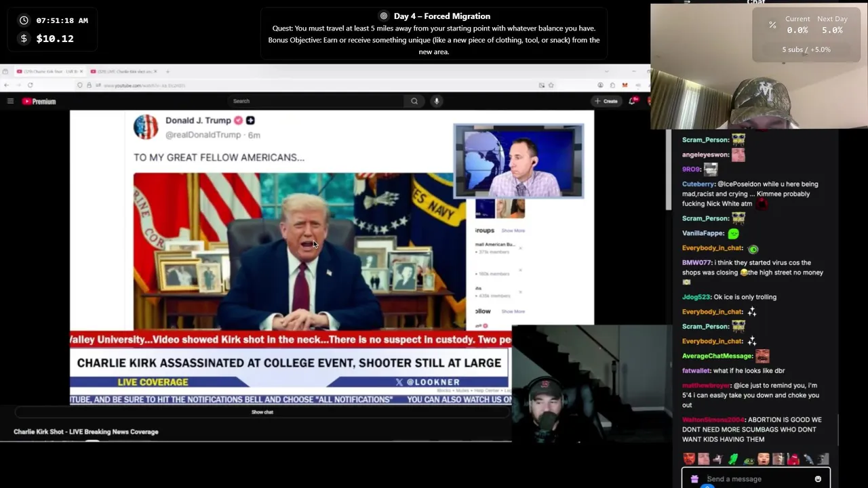Switch to the second LIVE Charlie Kirk tab
Image resolution: width=868 pixels, height=488 pixels.
123,71
